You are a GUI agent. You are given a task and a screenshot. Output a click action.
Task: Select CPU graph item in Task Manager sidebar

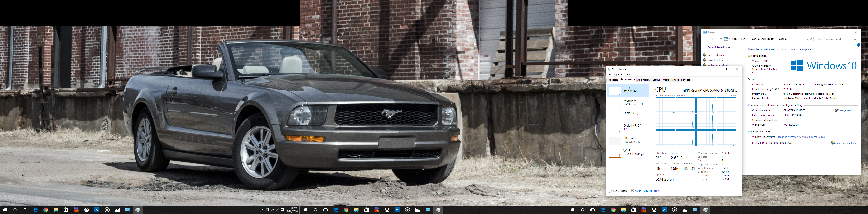(x=628, y=90)
